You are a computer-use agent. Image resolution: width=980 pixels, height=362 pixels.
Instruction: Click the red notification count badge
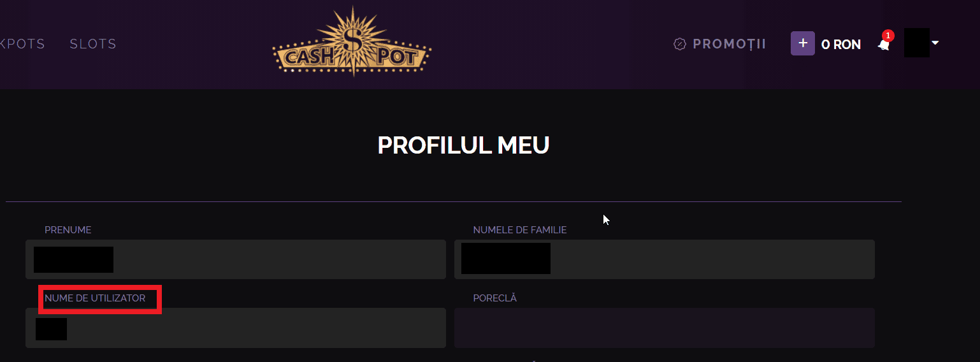[x=888, y=36]
